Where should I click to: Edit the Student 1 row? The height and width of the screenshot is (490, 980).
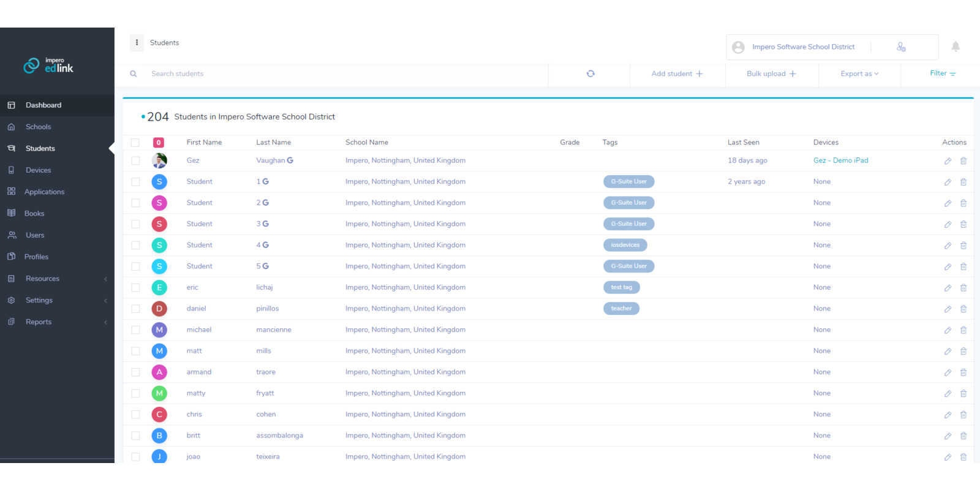click(x=948, y=182)
